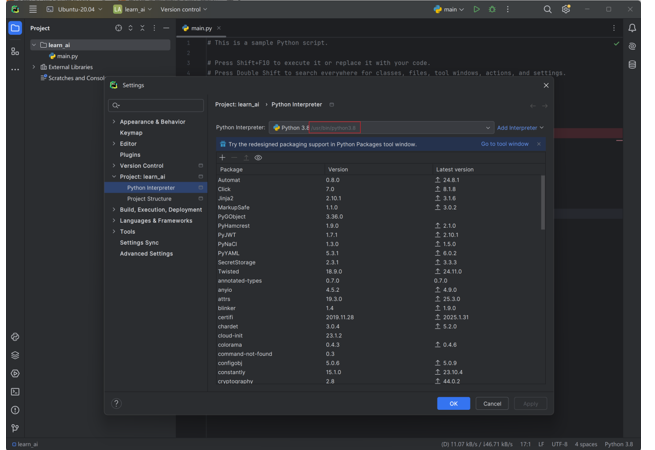The width and height of the screenshot is (655, 450).
Task: Dismiss packaging support banner
Action: click(539, 144)
